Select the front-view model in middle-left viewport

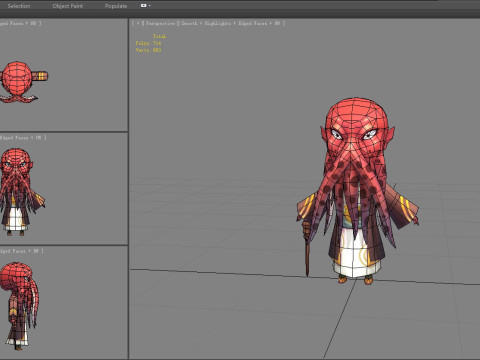pos(22,192)
